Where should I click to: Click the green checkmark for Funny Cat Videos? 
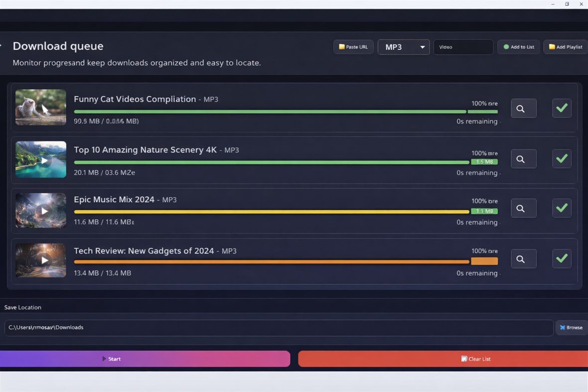562,108
